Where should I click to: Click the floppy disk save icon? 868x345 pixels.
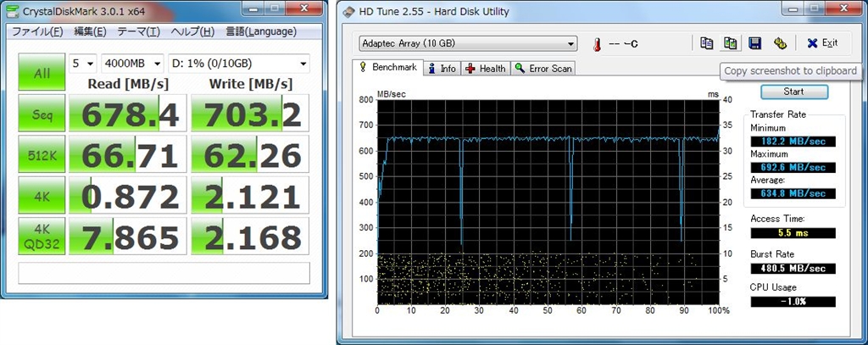(754, 43)
